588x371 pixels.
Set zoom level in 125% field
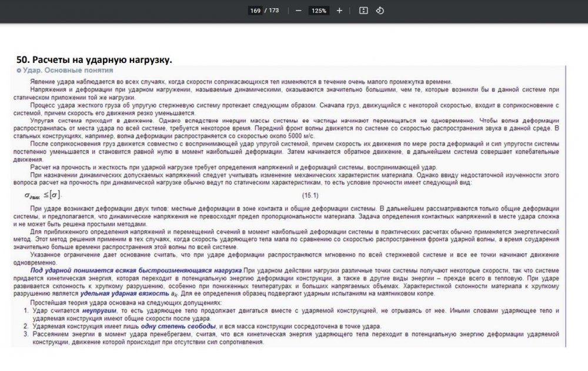pyautogui.click(x=319, y=11)
